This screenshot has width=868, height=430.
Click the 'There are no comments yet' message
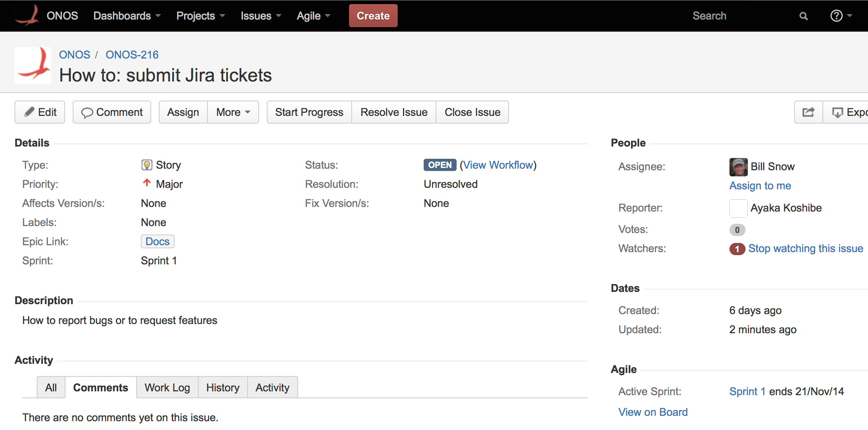tap(120, 417)
